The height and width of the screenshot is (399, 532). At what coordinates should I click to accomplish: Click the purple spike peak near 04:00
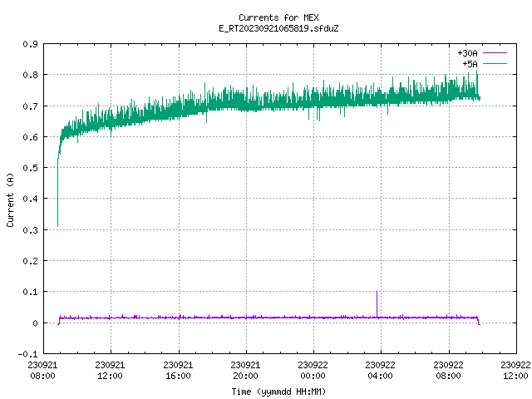(x=377, y=292)
